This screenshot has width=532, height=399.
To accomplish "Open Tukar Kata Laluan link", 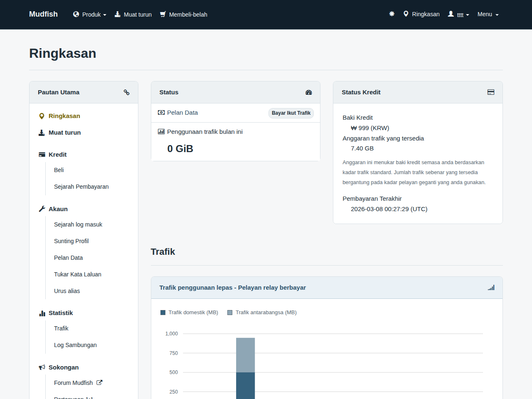I will 78,274.
